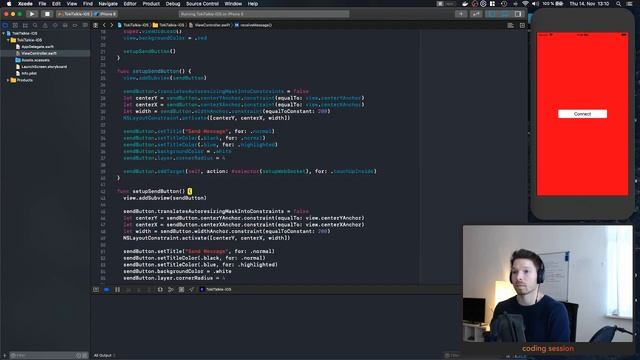
Task: Run the project with the Play button
Action: pos(32,14)
